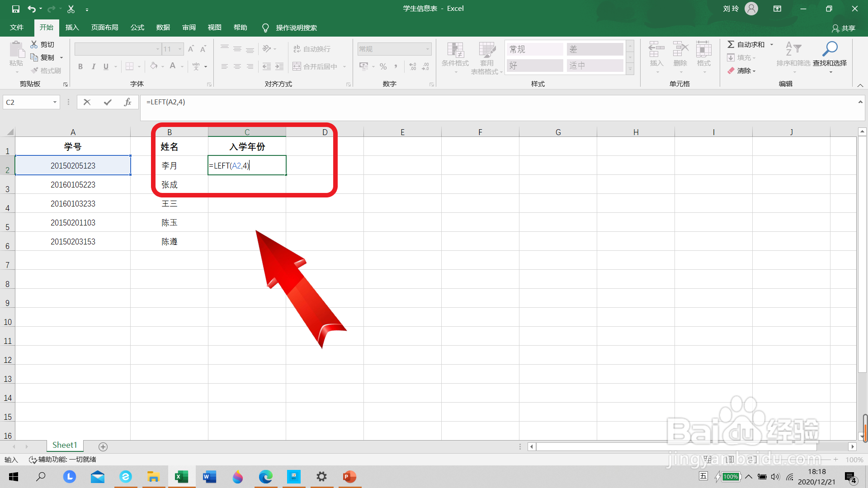The height and width of the screenshot is (488, 868).
Task: Switch to the Page Layout tab
Action: pyautogui.click(x=105, y=28)
